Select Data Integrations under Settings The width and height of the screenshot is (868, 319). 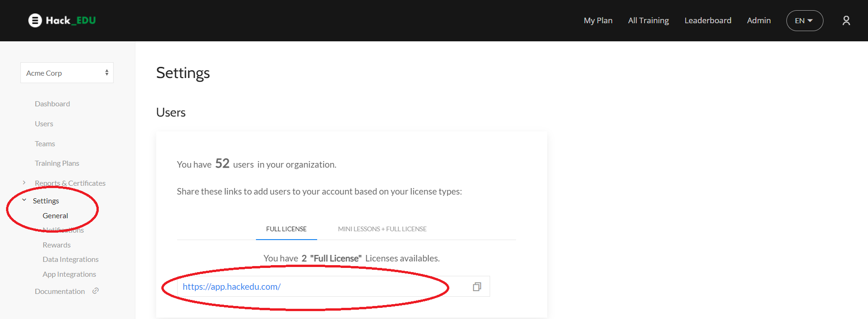coord(70,260)
